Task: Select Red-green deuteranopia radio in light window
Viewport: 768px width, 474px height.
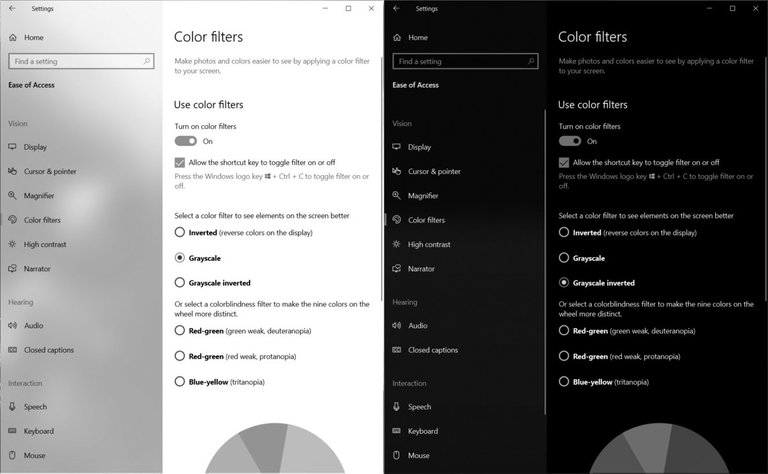Action: point(180,331)
